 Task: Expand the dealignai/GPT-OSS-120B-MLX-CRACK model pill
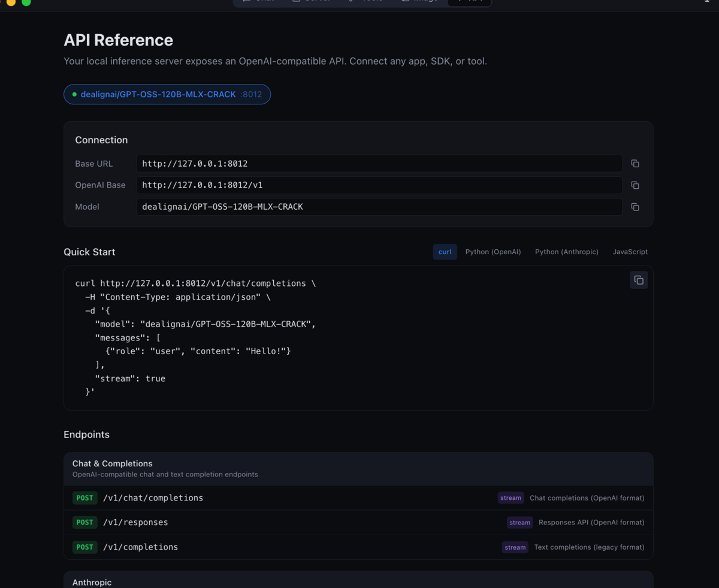coord(167,94)
